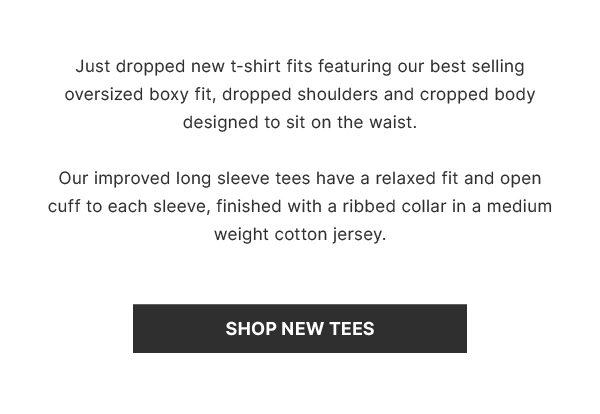
Task: Click the word "oversized" in the first paragraph
Action: click(104, 95)
